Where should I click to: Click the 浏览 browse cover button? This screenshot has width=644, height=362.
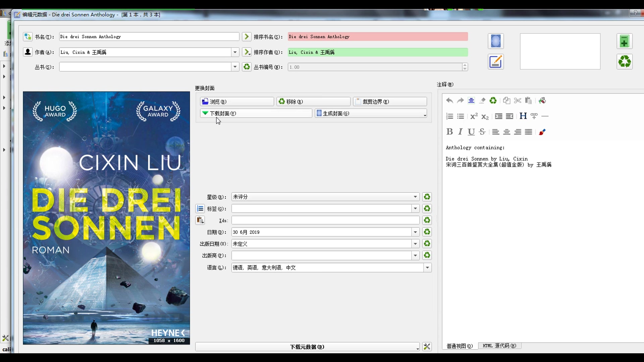tap(237, 102)
